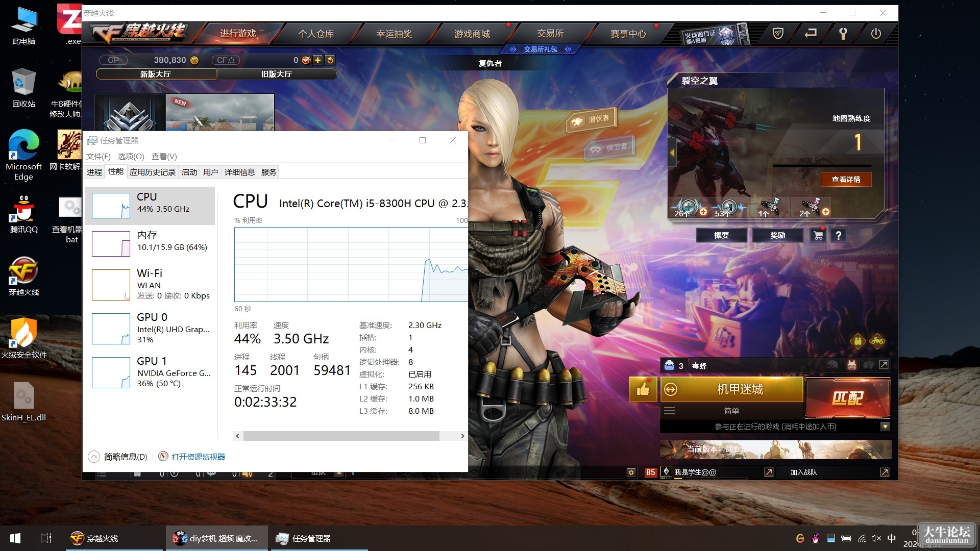Collapse Task Manager with the 简略信息 chevron
Screen dimensions: 980x551
[94, 457]
